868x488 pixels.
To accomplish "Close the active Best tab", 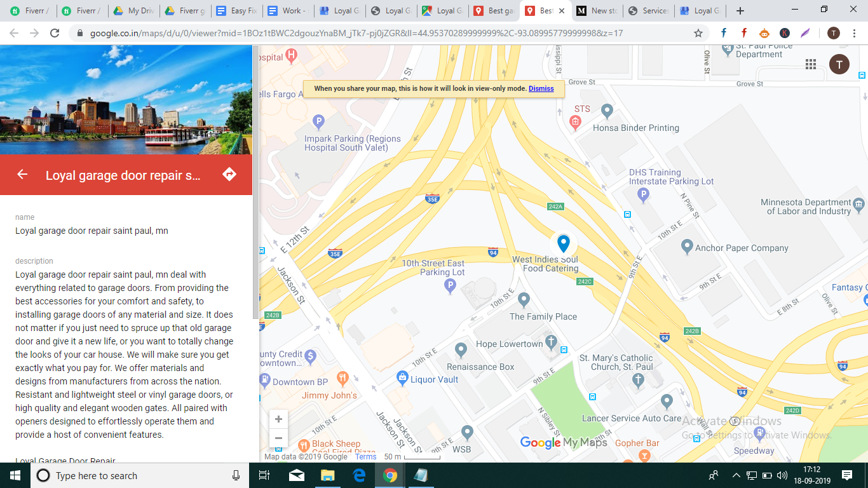I will [561, 11].
